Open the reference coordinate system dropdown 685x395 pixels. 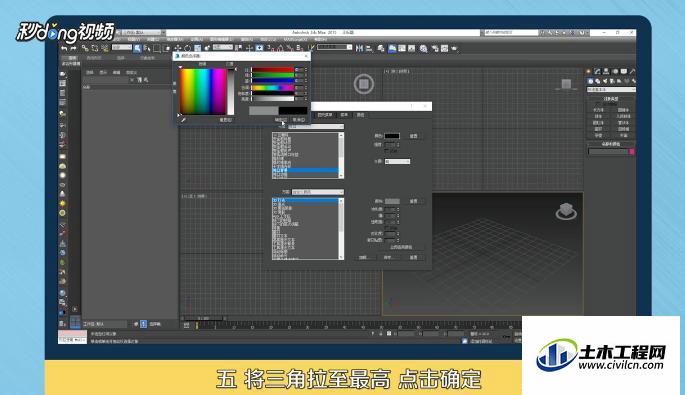point(223,47)
